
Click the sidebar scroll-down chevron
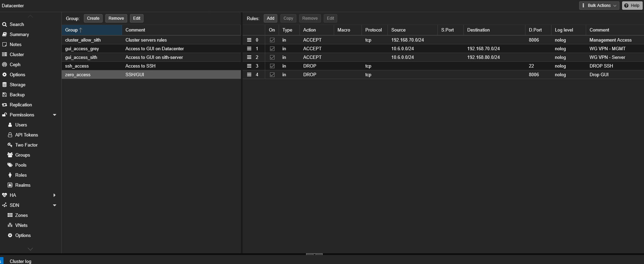click(31, 249)
